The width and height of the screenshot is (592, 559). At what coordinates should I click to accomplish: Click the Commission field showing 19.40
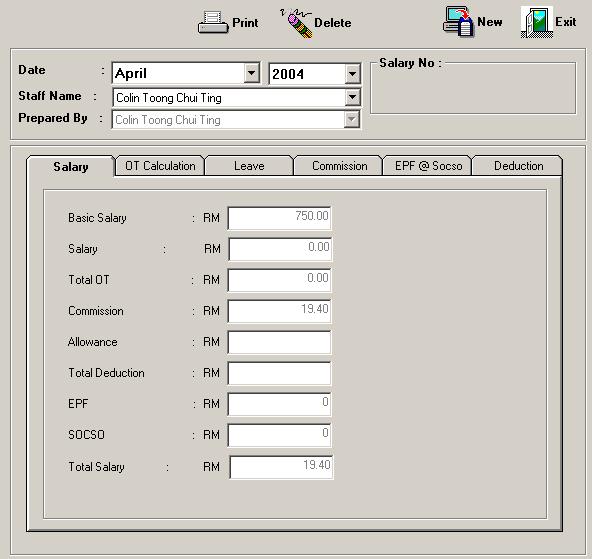pyautogui.click(x=279, y=311)
